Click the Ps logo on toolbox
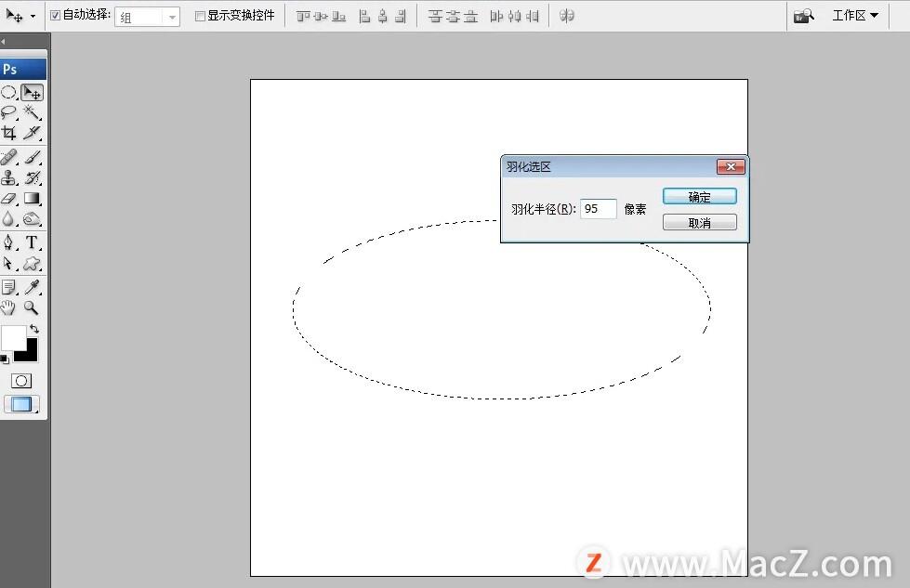Screen dimensions: 910x588 pos(10,69)
